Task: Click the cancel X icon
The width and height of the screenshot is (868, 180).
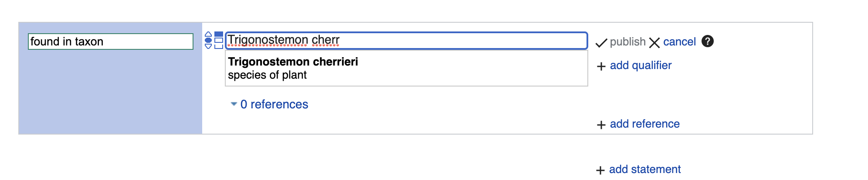Action: tap(654, 42)
